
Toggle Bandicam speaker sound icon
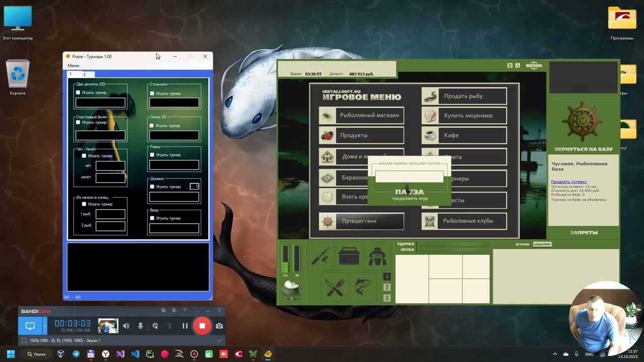click(126, 326)
